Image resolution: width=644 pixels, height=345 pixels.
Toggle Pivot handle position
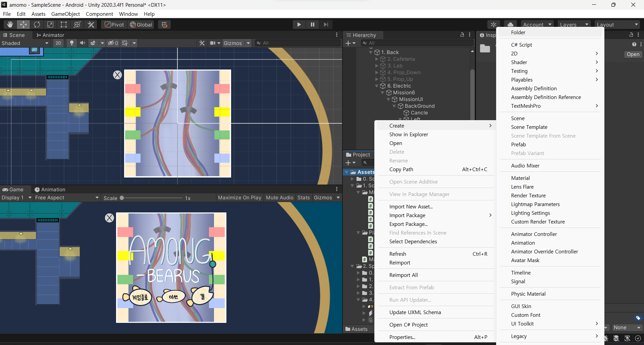click(x=114, y=24)
